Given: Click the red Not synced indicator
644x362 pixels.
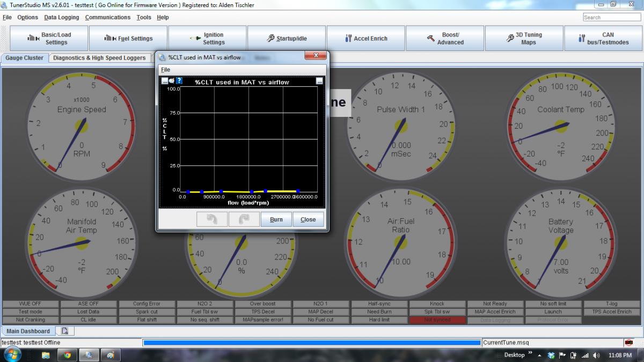Looking at the screenshot, I should point(437,320).
